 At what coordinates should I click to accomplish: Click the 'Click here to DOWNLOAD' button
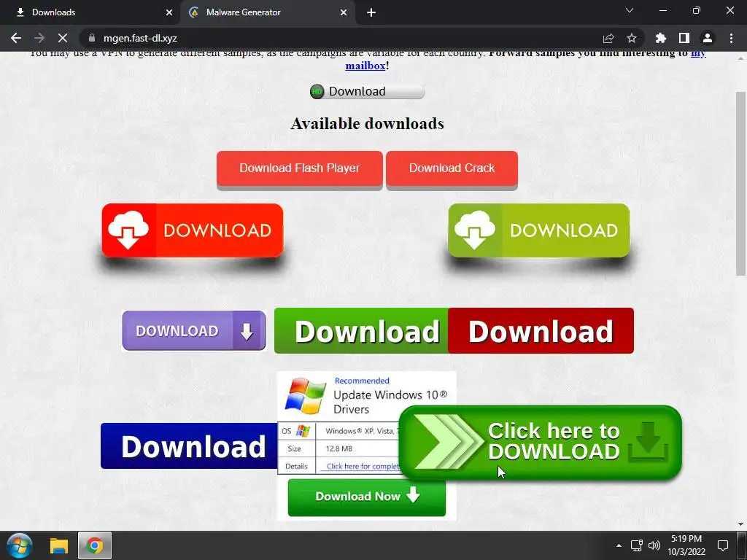pos(541,443)
